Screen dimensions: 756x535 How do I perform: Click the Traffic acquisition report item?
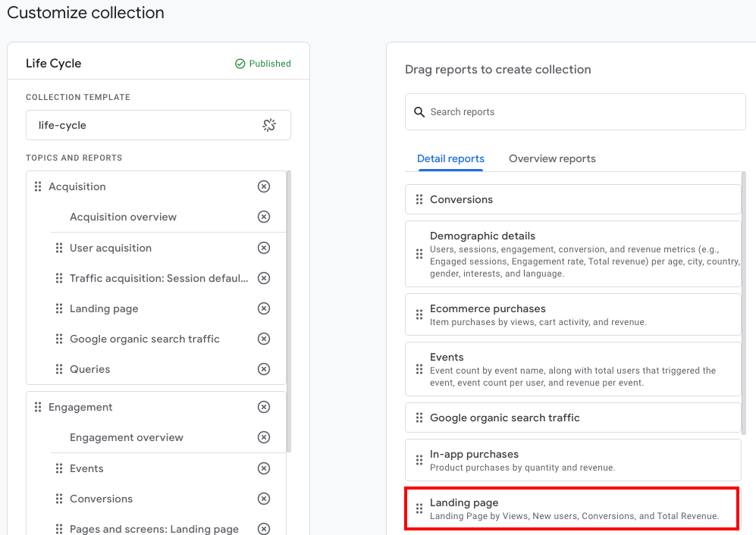[x=158, y=278]
